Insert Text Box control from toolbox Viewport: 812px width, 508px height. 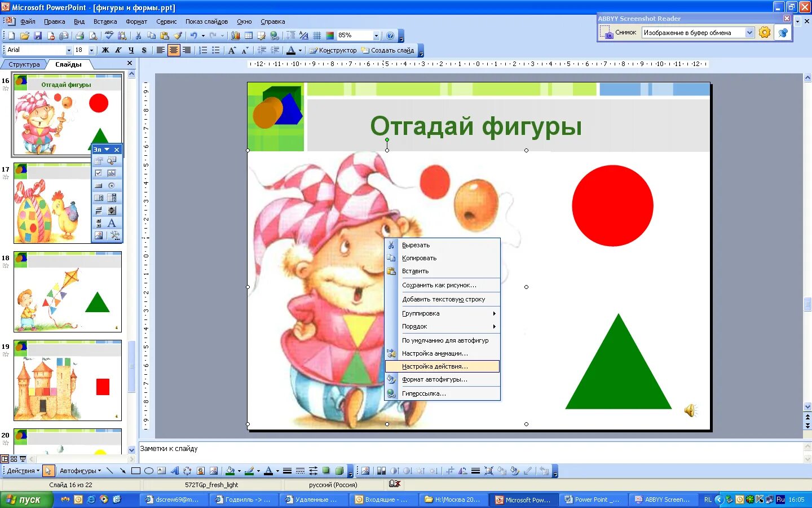[112, 173]
